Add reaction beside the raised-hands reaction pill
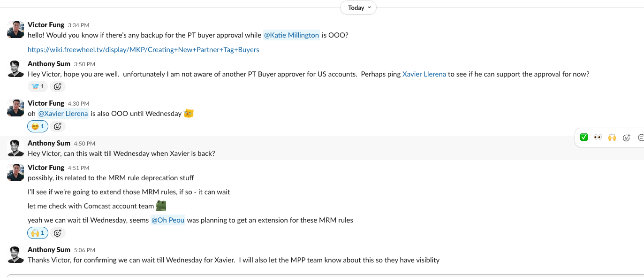Image resolution: width=644 pixels, height=277 pixels. (x=58, y=233)
